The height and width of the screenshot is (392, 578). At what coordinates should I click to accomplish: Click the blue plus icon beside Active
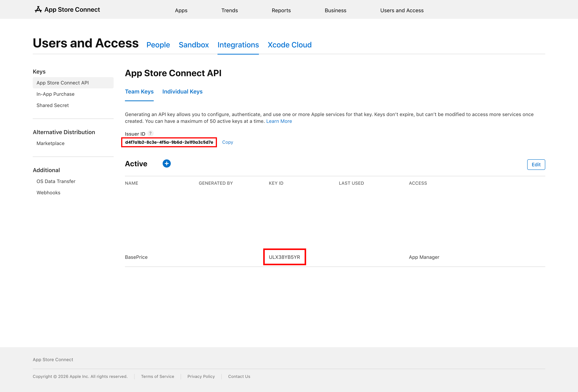(167, 164)
